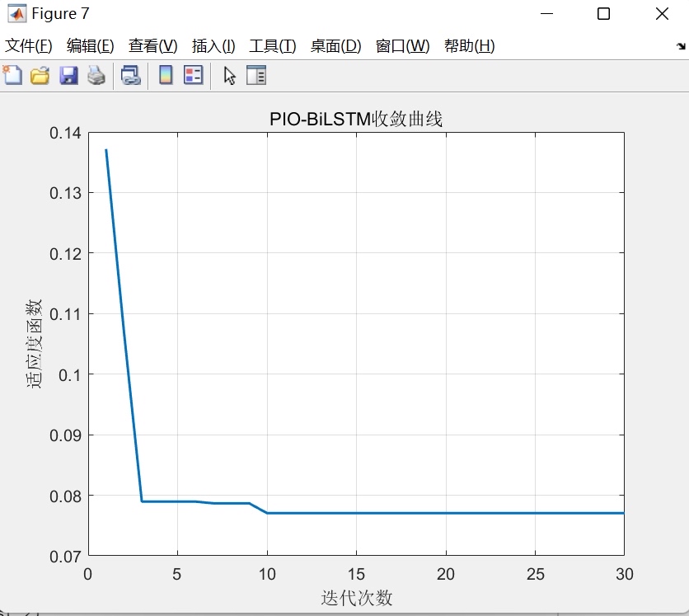Click the y-axis tick label 0.12
Image resolution: width=689 pixels, height=616 pixels.
(65, 254)
